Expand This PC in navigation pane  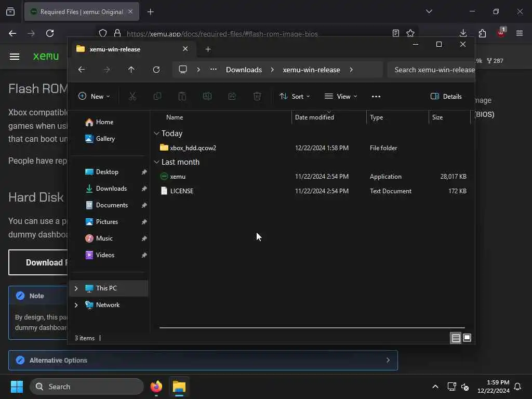pyautogui.click(x=76, y=288)
